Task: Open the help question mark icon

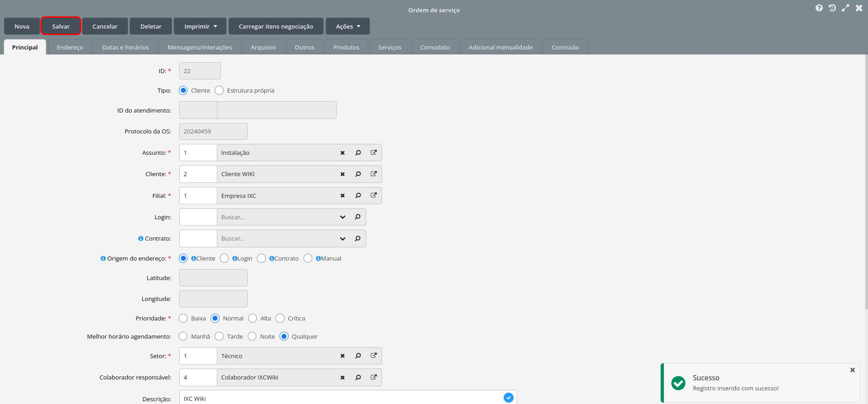Action: (819, 8)
